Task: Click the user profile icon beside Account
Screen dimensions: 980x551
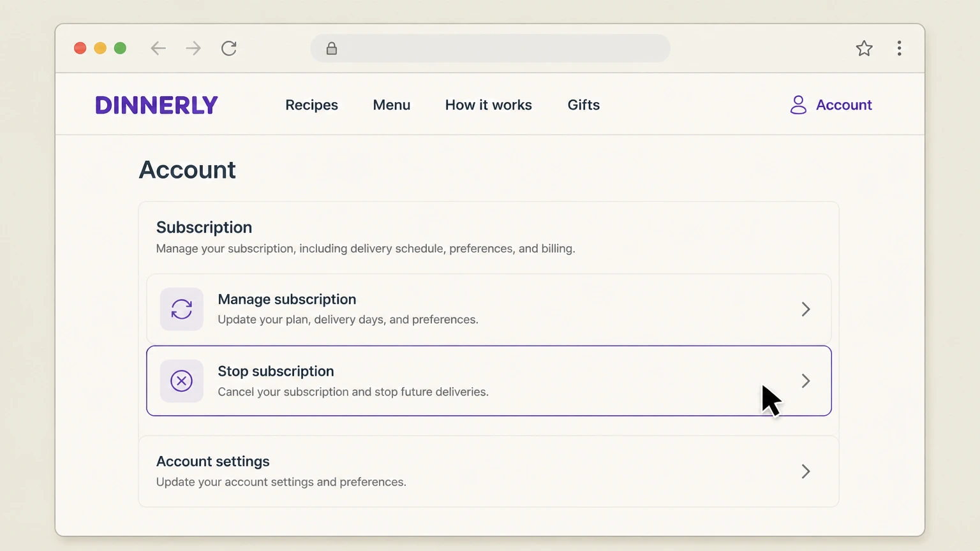Action: click(x=798, y=105)
